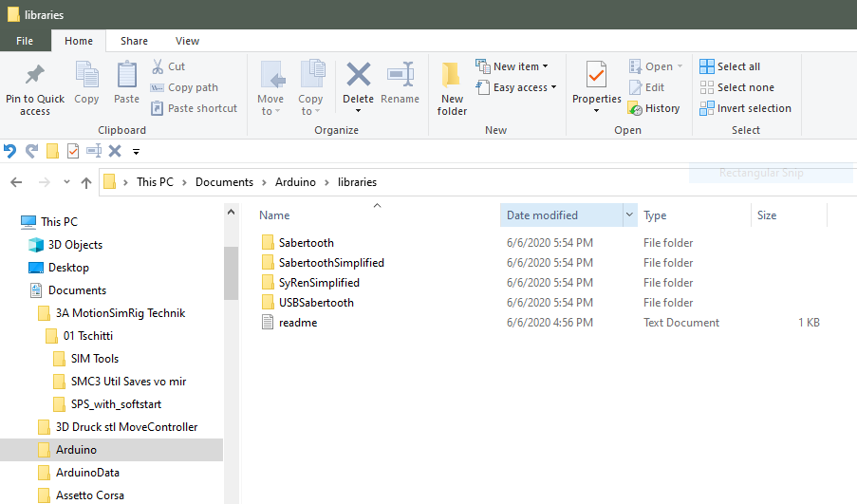The width and height of the screenshot is (857, 504).
Task: Click the Cut scissors command
Action: pyautogui.click(x=168, y=66)
